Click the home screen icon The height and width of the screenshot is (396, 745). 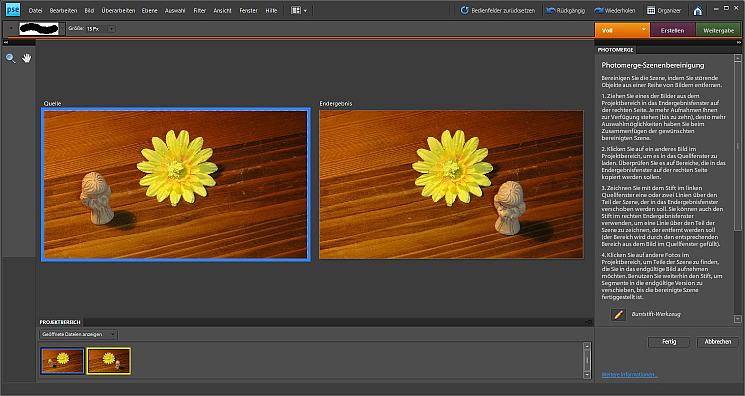[697, 10]
